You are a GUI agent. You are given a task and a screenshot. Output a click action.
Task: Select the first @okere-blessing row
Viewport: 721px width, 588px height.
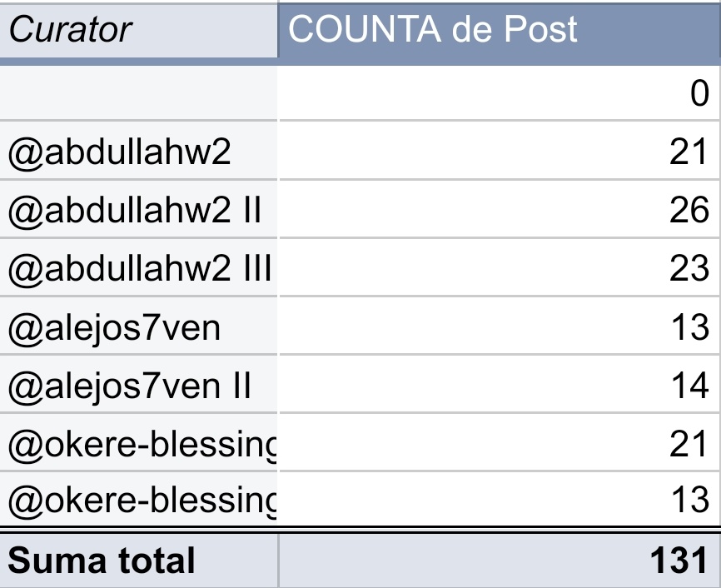[x=139, y=442]
